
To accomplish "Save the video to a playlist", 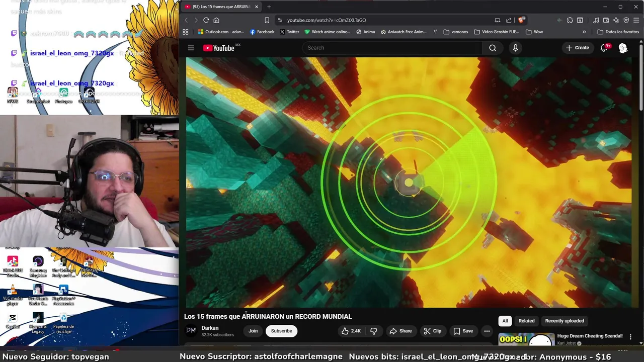I will [x=463, y=331].
